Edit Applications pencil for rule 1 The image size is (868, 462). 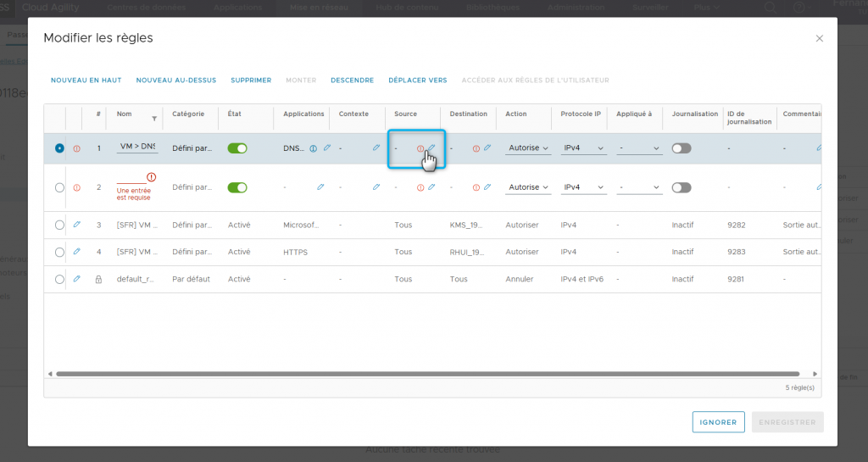tap(327, 148)
